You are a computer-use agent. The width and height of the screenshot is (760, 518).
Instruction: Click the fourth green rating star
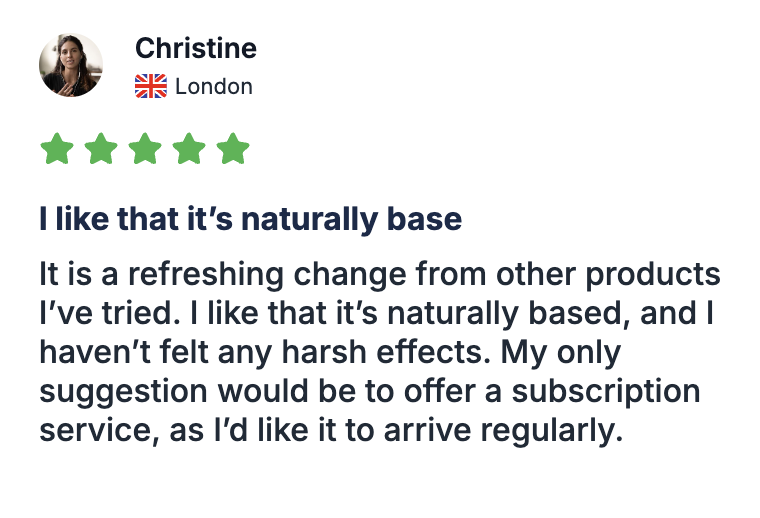point(189,149)
